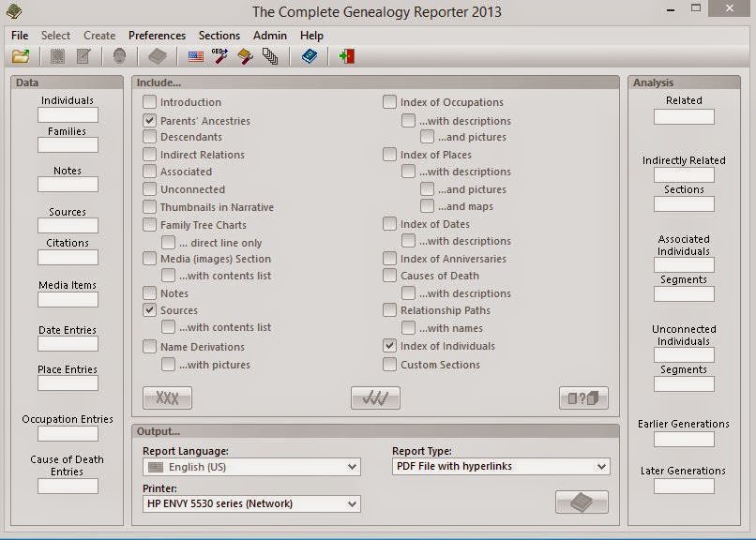Viewport: 756px width, 540px height.
Task: Click the person face toolbar icon
Action: coord(119,56)
